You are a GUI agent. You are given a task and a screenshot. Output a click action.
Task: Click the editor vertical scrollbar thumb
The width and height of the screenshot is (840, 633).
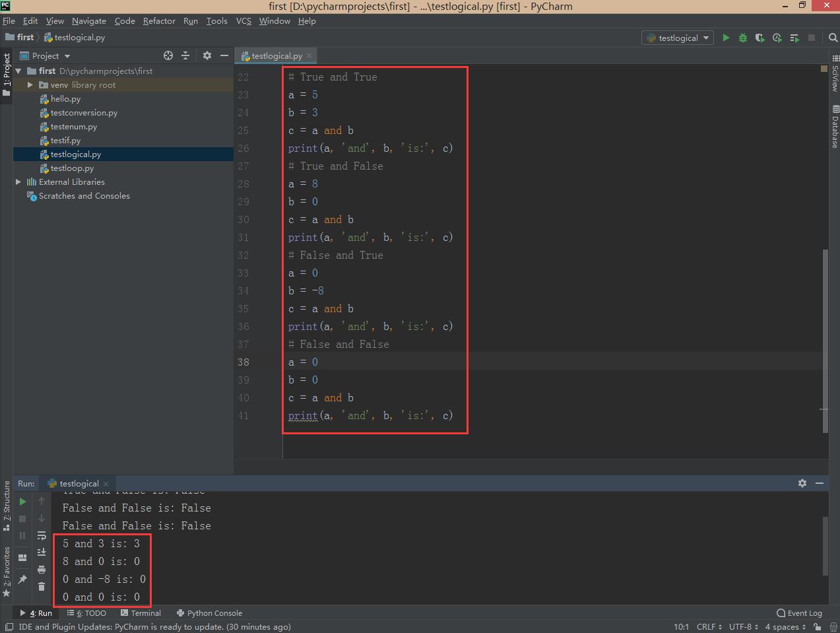click(825, 341)
